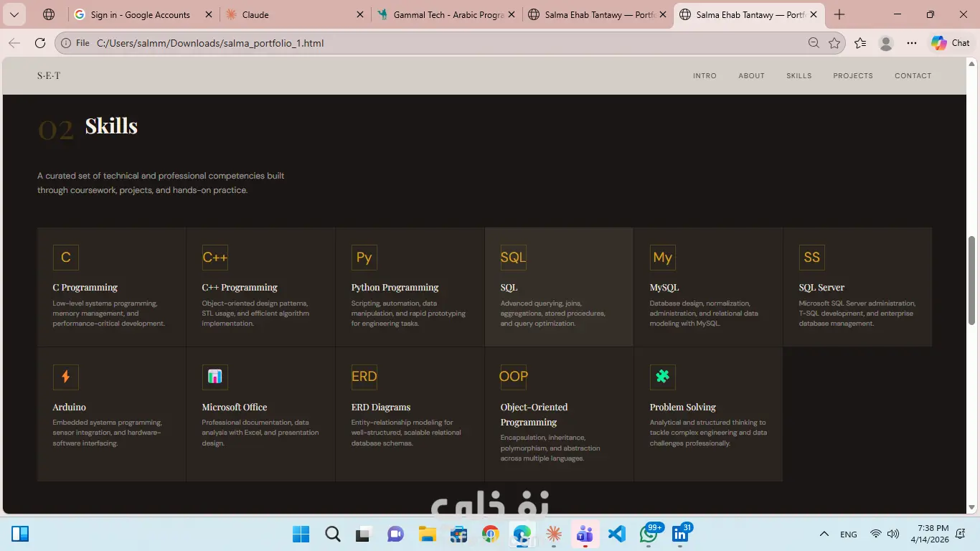Click the Problem Solving card title
Image resolution: width=980 pixels, height=551 pixels.
pos(683,407)
